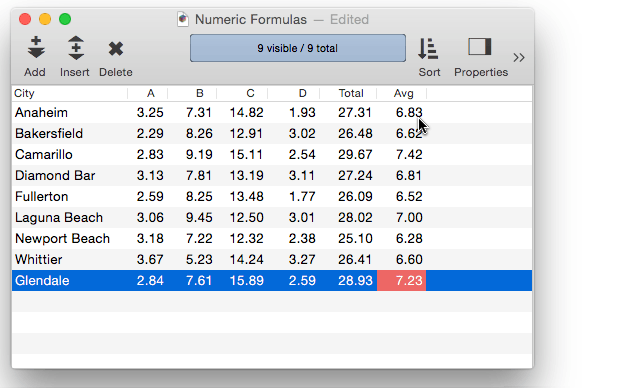Click Camarillo's Avg value 7.42
This screenshot has width=638, height=388.
point(409,155)
